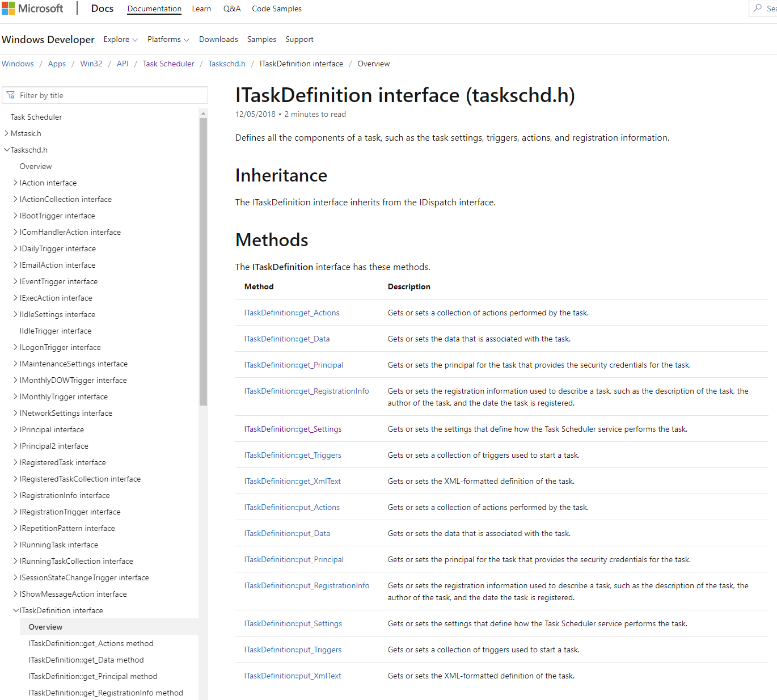Open the Platforms dropdown

pos(168,39)
